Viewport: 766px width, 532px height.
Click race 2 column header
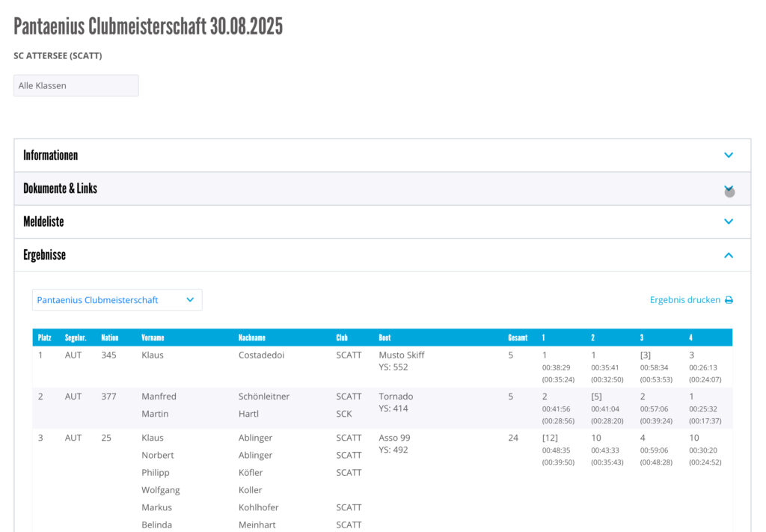click(x=592, y=337)
